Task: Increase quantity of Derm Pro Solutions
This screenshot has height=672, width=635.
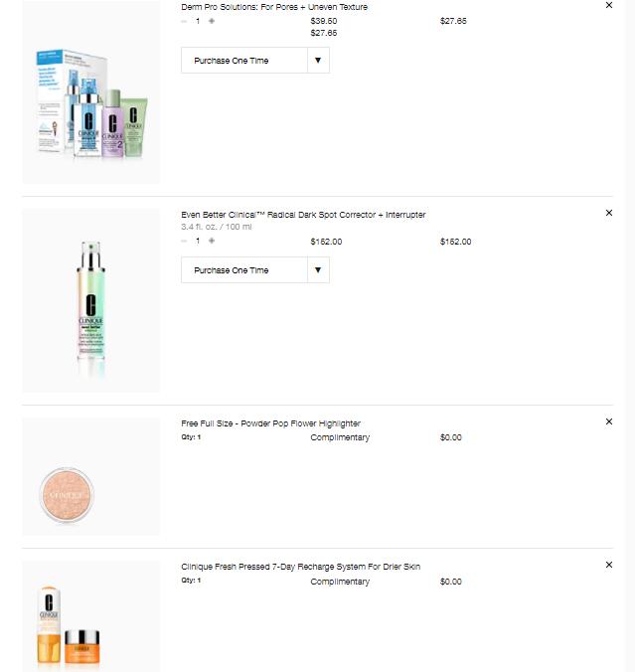Action: [212, 21]
